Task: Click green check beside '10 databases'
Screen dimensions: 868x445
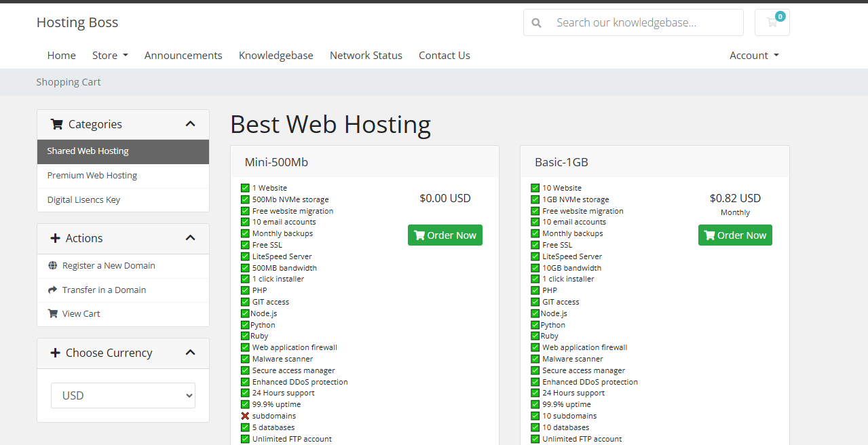Action: (535, 427)
